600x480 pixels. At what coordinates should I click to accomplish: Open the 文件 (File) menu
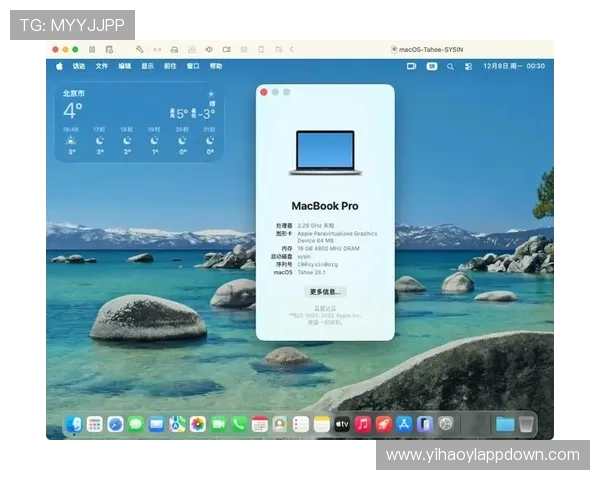pyautogui.click(x=102, y=66)
